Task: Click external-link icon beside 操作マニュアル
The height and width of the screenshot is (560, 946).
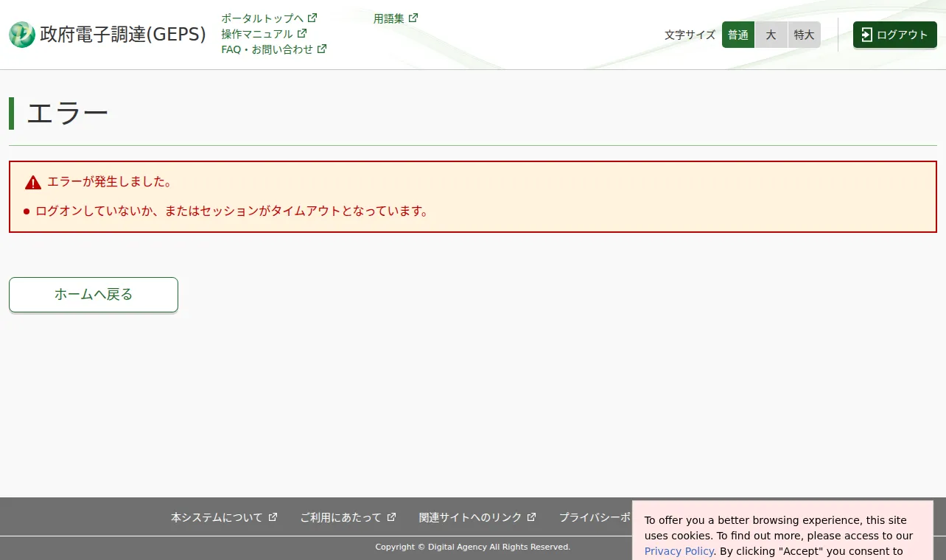Action: point(302,33)
